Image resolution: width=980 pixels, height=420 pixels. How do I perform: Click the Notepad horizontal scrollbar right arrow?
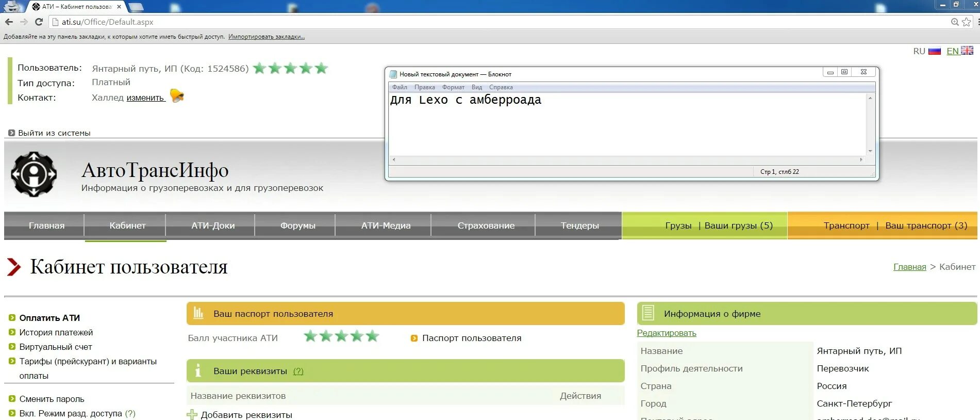861,159
